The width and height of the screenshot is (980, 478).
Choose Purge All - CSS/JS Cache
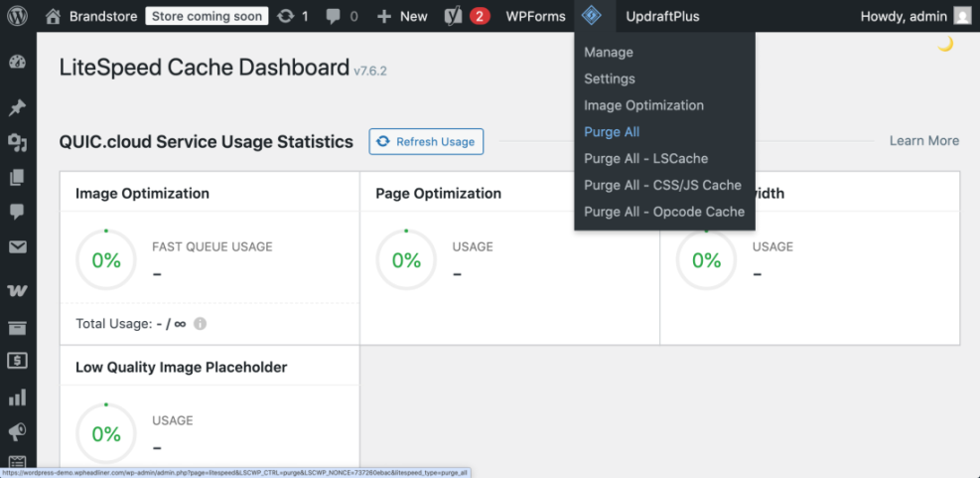(x=664, y=185)
